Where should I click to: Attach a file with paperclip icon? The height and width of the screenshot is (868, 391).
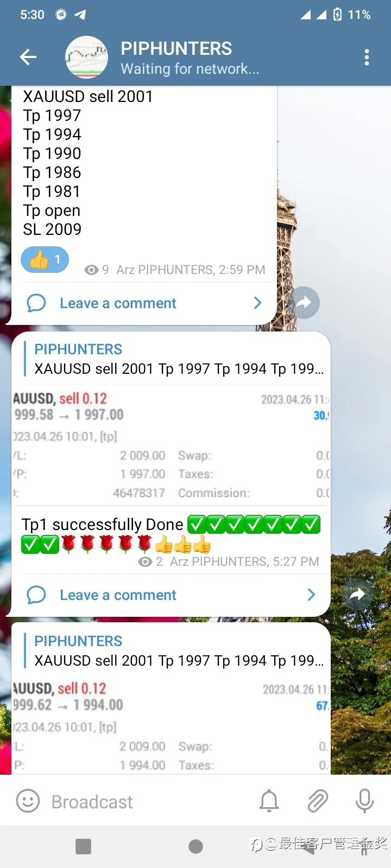pos(317,801)
